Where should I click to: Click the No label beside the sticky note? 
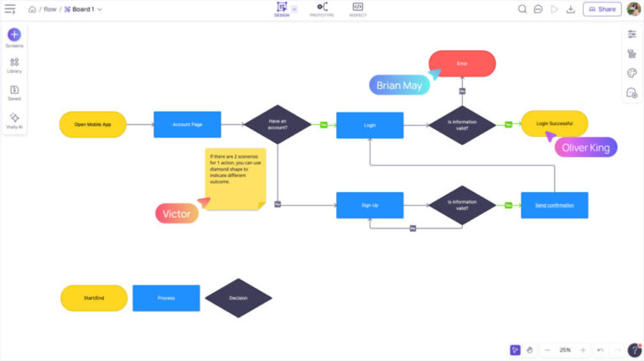point(278,204)
